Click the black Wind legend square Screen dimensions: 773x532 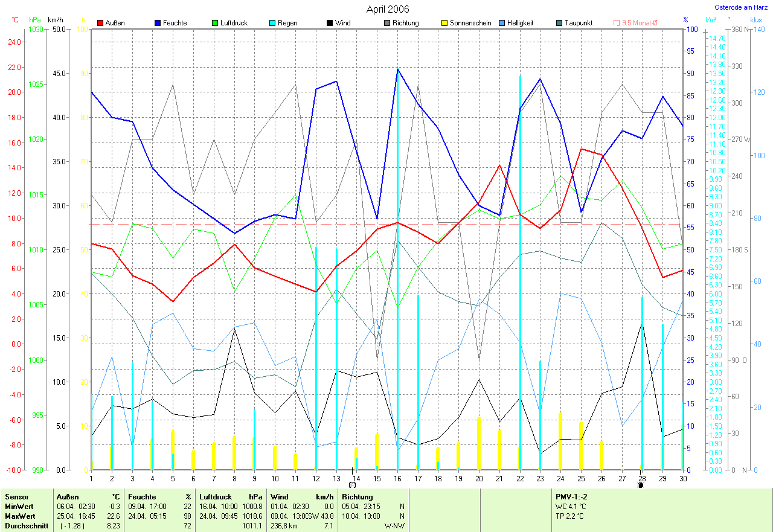[330, 23]
